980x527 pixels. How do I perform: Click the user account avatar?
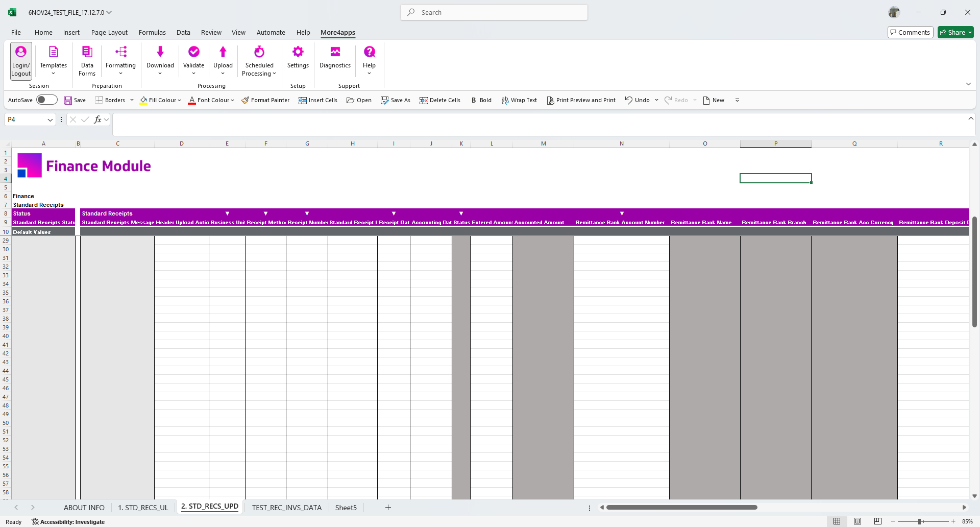click(x=894, y=12)
